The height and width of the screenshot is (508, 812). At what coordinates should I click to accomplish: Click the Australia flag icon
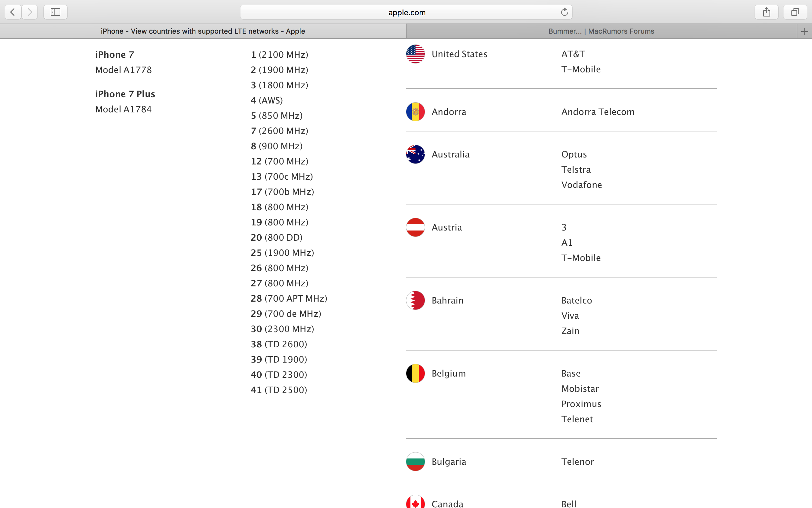point(416,154)
